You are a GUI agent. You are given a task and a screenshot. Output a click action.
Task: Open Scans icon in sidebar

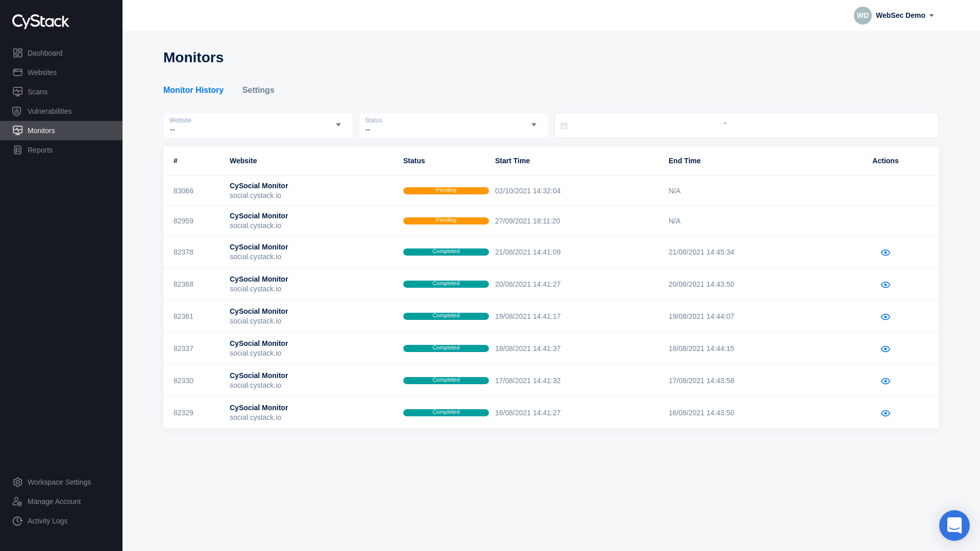(18, 92)
